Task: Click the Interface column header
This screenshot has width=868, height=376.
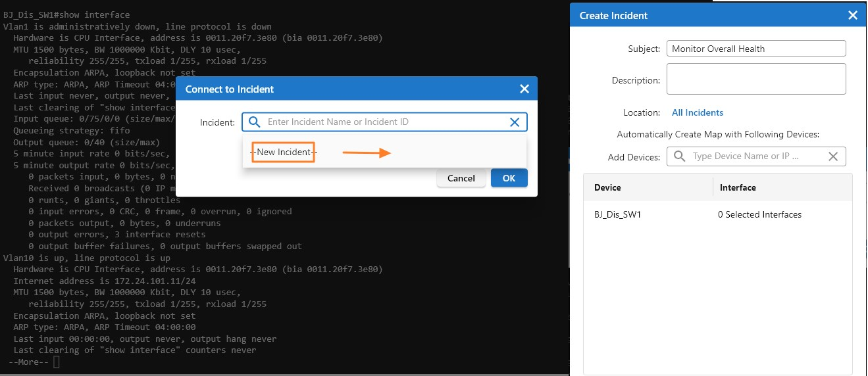Action: point(738,187)
